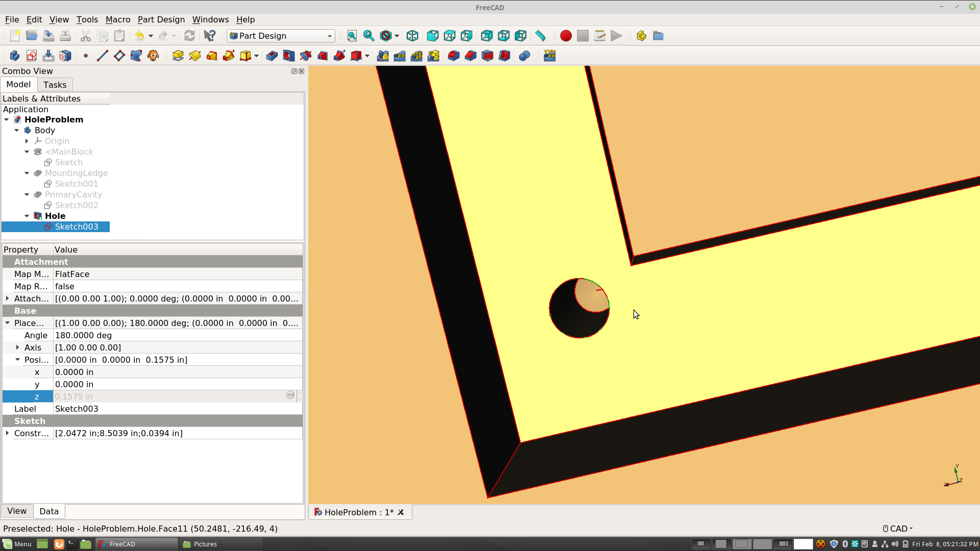The image size is (980, 551).
Task: Switch to isometric view
Action: point(412,36)
